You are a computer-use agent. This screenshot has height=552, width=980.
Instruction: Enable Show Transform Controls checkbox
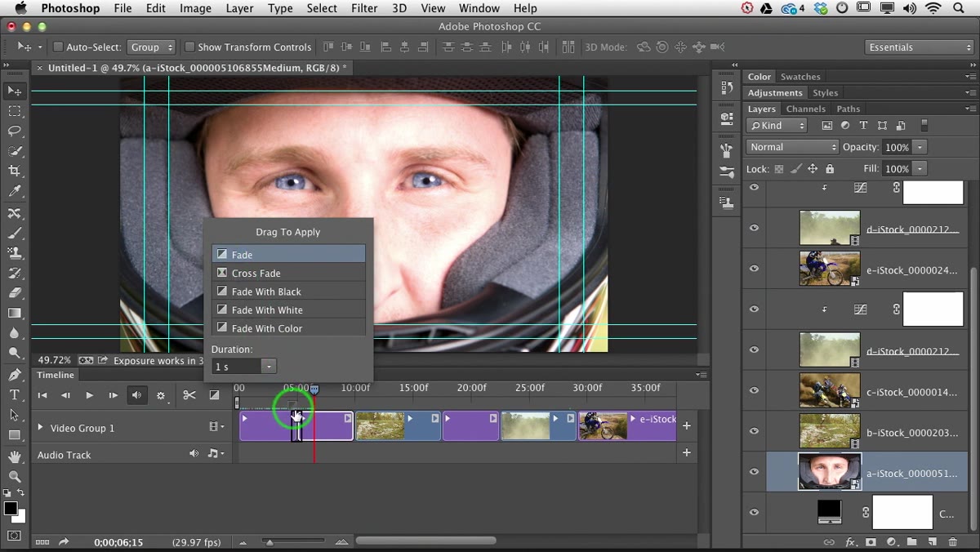point(189,47)
